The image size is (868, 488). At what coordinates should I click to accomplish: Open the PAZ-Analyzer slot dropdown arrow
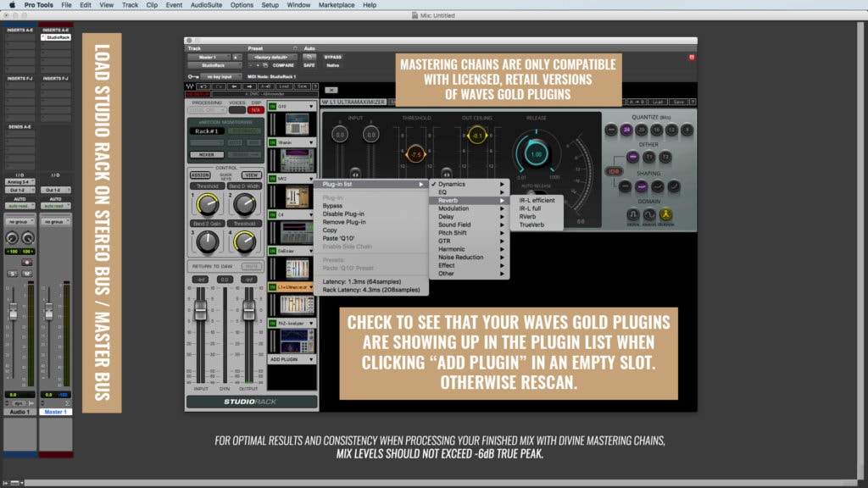click(x=311, y=323)
